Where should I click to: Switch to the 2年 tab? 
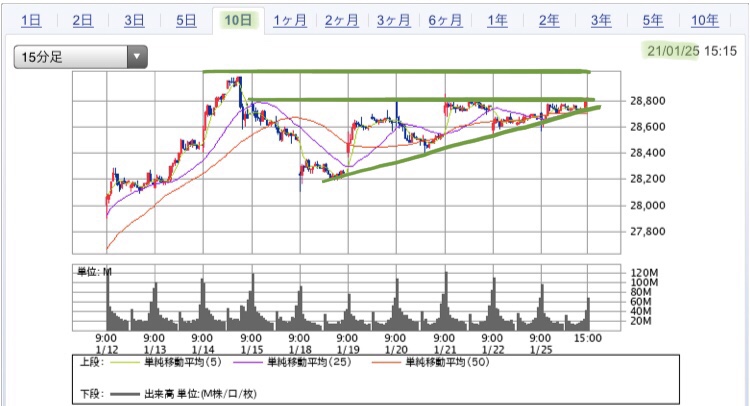548,21
